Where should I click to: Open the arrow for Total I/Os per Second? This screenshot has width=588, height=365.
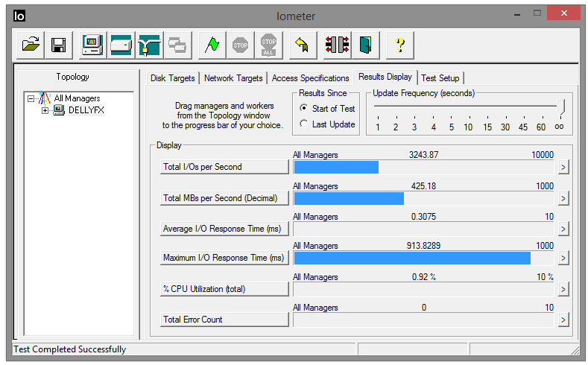(x=563, y=167)
